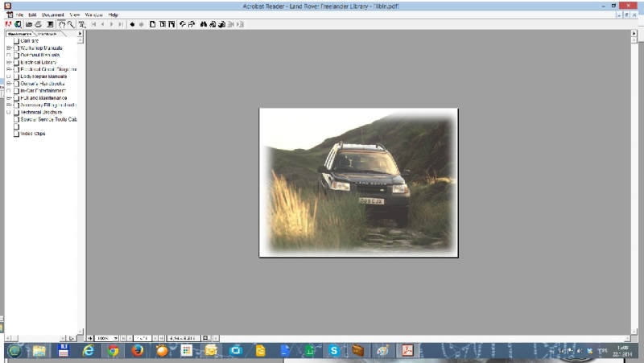Switch to the Thumbnails tab

coord(47,34)
